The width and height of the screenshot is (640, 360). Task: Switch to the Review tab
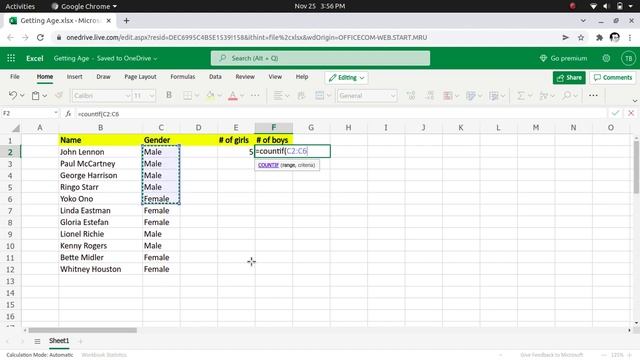pyautogui.click(x=245, y=77)
